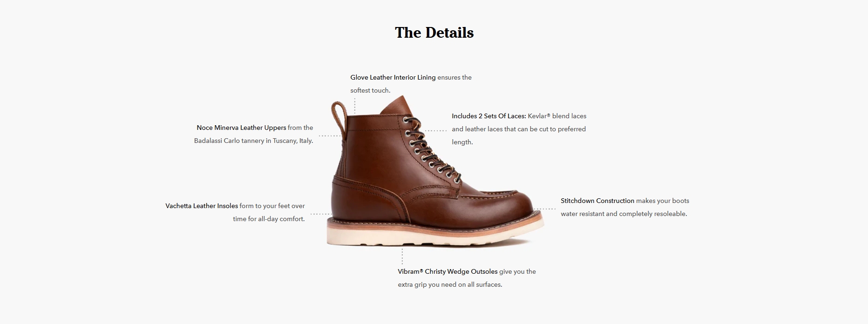Image resolution: width=868 pixels, height=324 pixels.
Task: Click 'time for all-day comfort' text
Action: point(269,219)
